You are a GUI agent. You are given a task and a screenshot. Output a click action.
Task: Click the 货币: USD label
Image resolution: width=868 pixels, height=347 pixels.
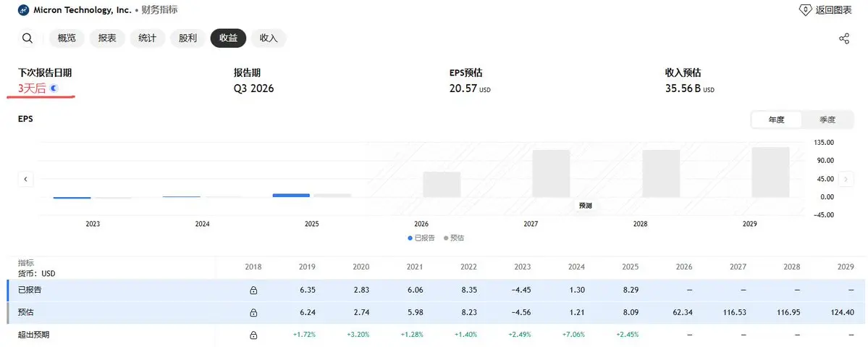(36, 273)
